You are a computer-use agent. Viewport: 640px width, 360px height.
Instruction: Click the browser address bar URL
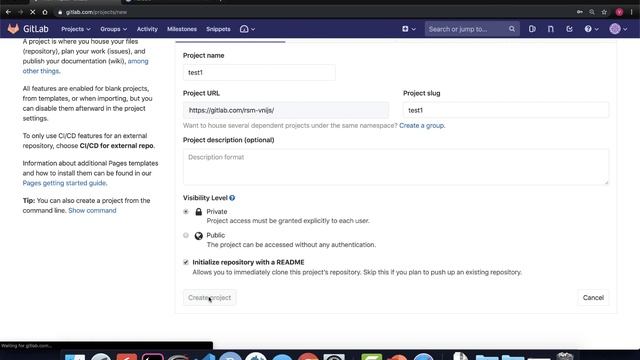pos(96,12)
